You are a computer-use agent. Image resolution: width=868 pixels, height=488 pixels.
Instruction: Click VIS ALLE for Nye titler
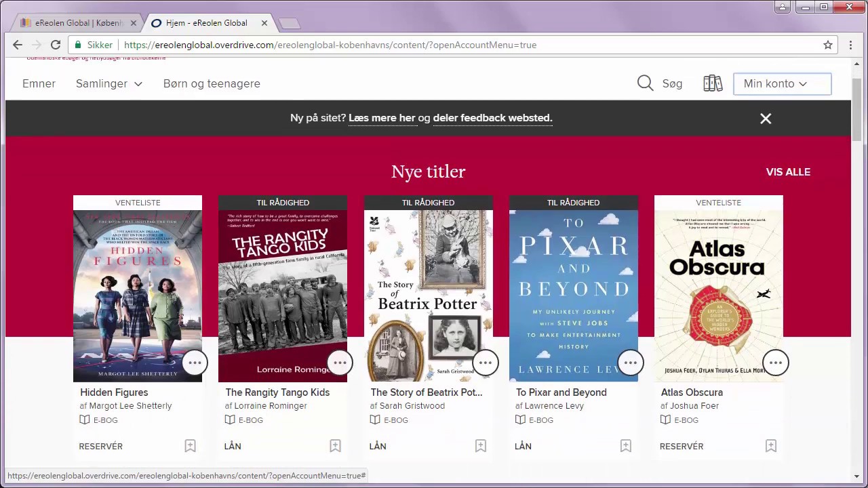tap(788, 172)
